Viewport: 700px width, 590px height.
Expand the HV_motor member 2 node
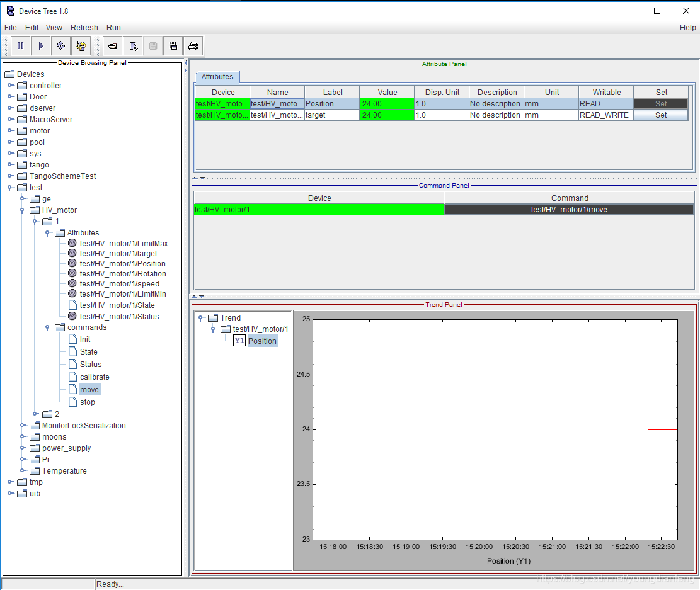pos(35,414)
